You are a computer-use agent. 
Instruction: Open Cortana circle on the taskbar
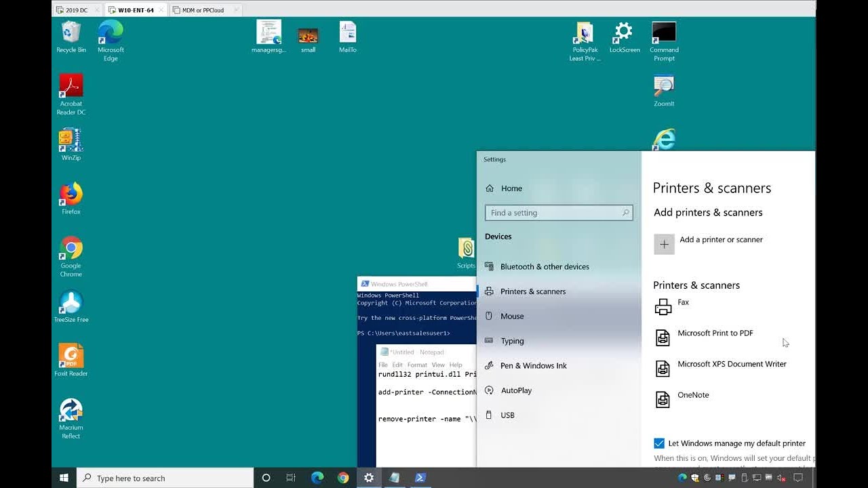pyautogui.click(x=266, y=478)
